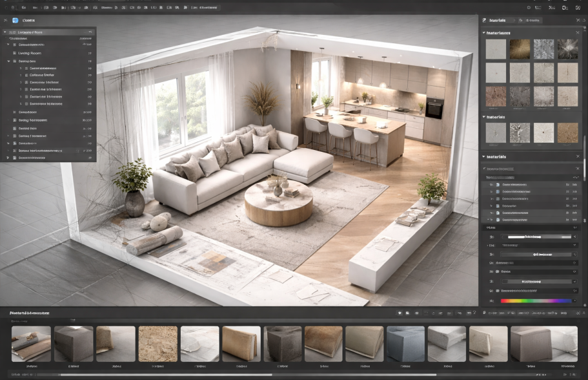Click the rightmost icon in the top-right corner

(576, 7)
